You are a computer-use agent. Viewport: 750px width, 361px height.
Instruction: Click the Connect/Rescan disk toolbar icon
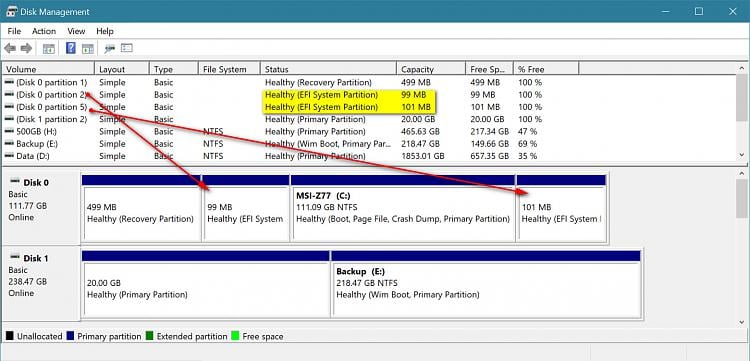point(110,48)
